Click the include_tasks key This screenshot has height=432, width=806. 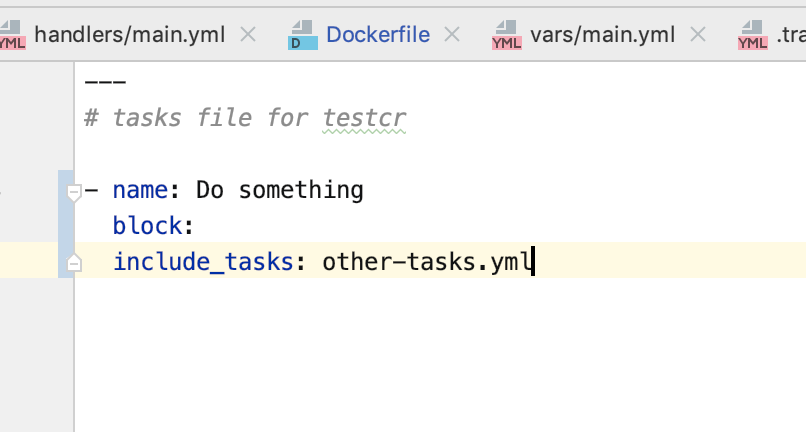coord(203,262)
